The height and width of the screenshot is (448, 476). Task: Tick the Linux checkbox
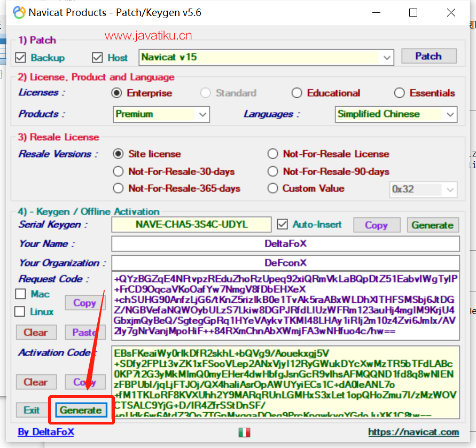pyautogui.click(x=21, y=311)
